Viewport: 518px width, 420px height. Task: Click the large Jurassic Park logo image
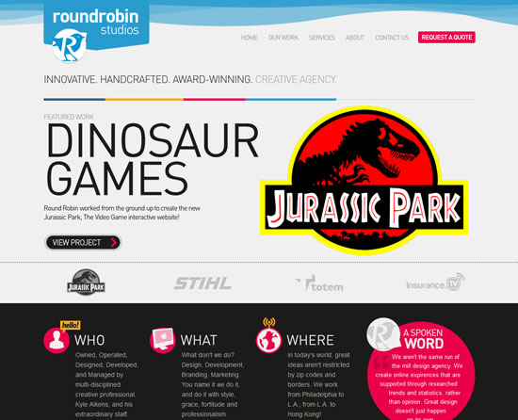(364, 180)
